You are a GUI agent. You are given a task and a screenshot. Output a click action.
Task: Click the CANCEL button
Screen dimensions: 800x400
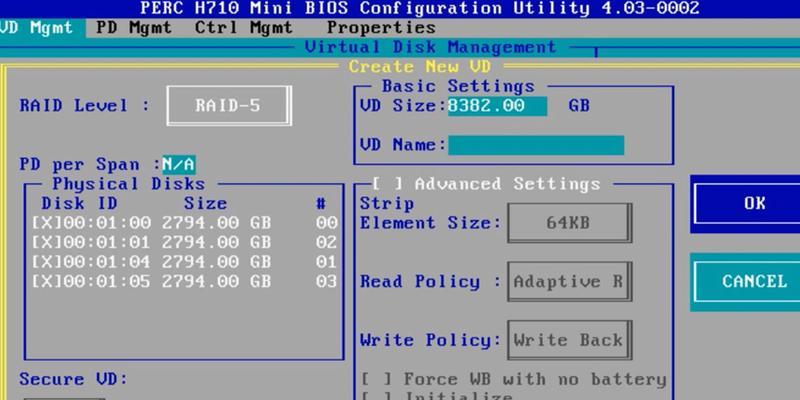747,282
